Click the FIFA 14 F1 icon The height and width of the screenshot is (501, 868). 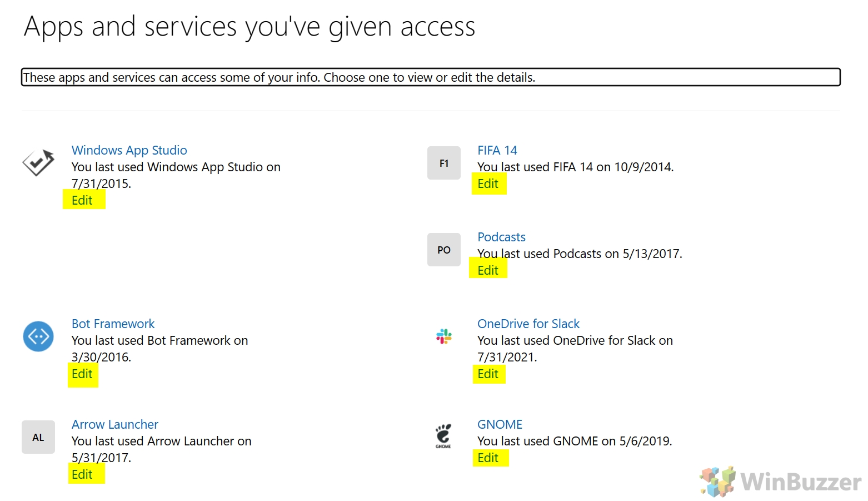(x=444, y=163)
